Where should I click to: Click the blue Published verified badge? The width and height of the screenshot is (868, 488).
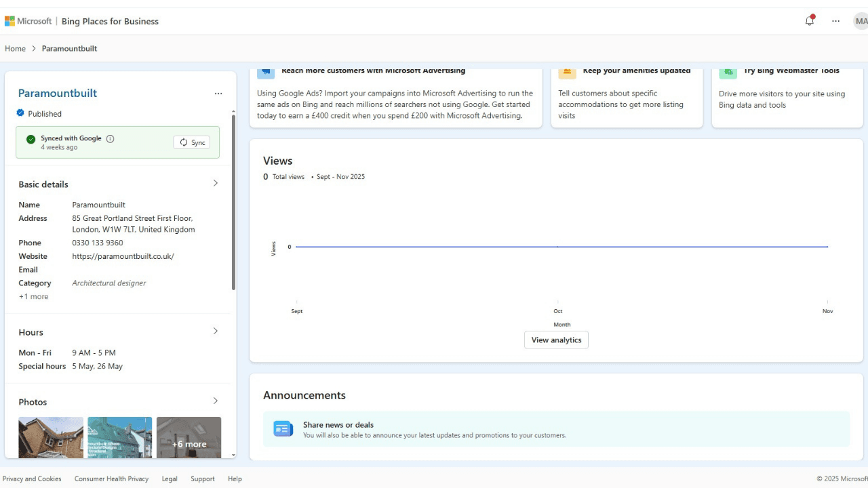tap(20, 113)
